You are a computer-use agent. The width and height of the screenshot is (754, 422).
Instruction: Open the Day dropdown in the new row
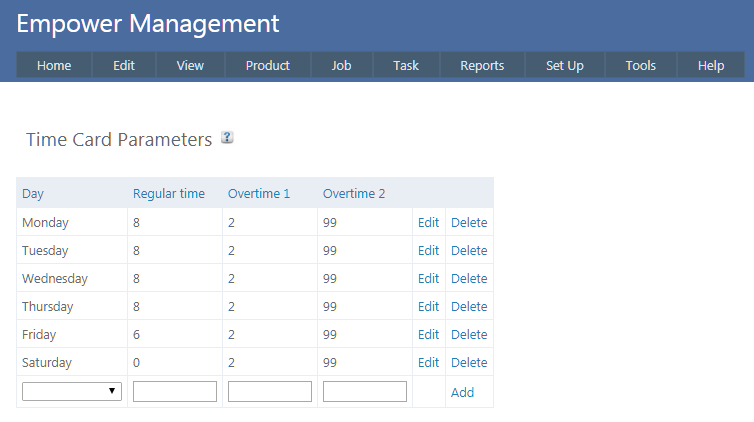click(72, 392)
